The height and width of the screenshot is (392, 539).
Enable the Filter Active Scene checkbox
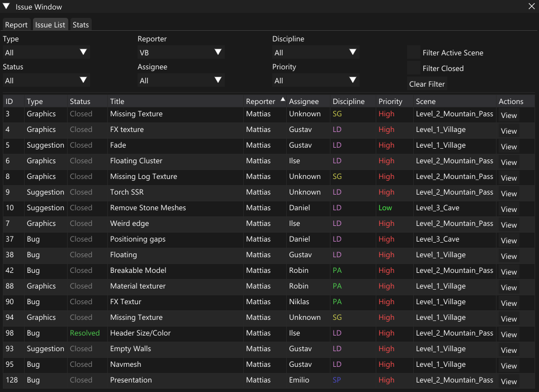click(x=414, y=53)
